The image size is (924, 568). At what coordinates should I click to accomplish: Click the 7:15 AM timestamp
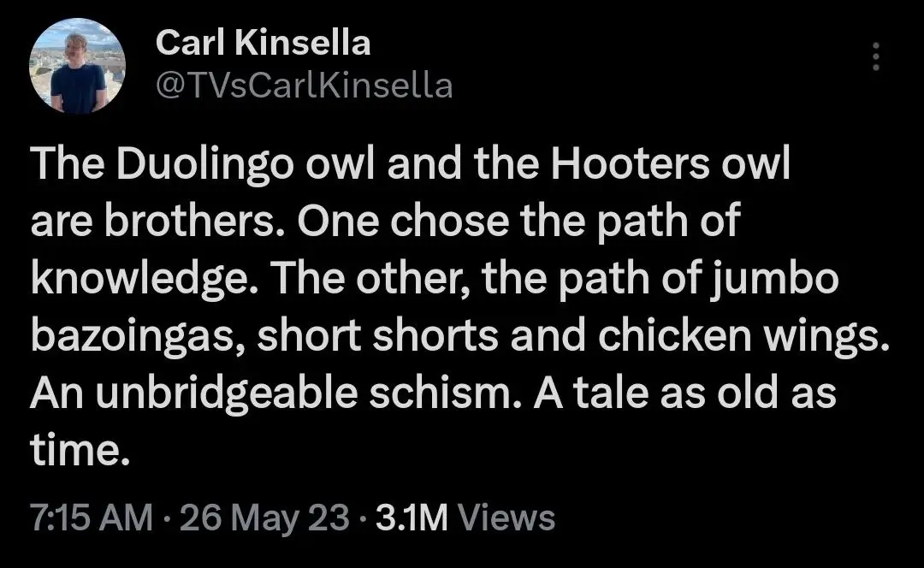click(x=91, y=517)
